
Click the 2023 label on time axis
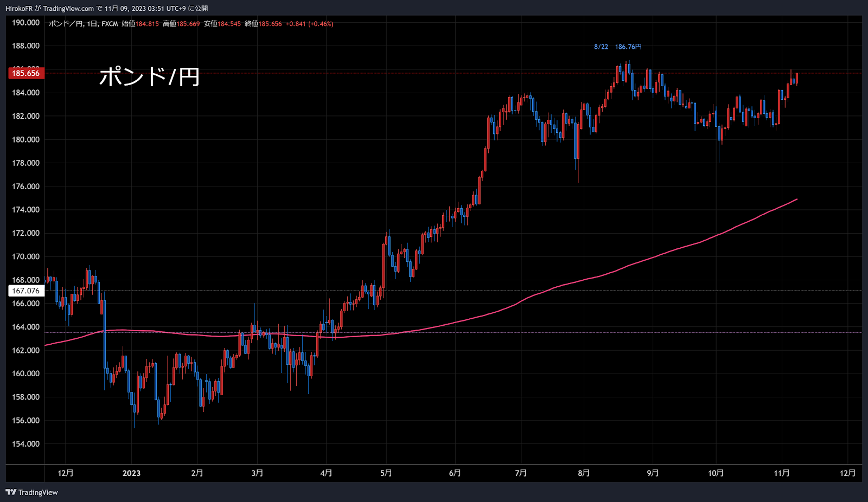131,473
